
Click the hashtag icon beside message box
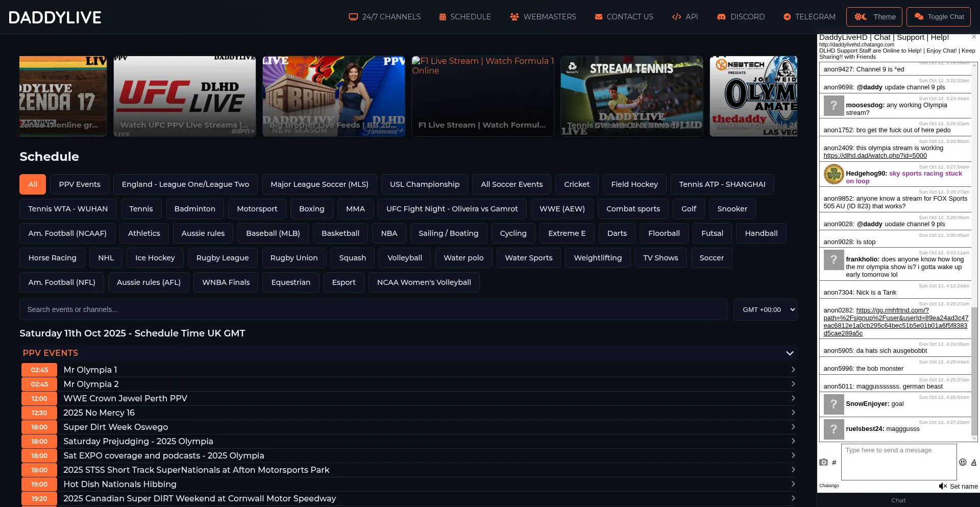pyautogui.click(x=834, y=463)
